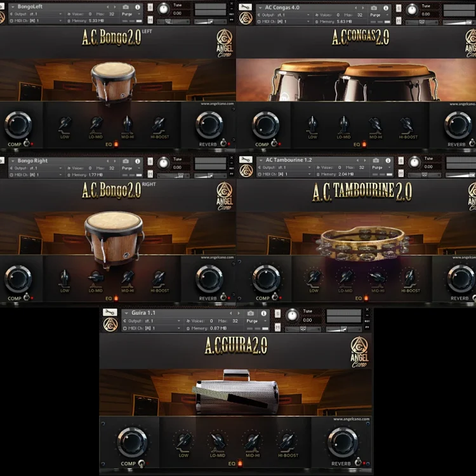Click the BongoLeft volume slider
The image size is (476, 476).
(210, 22)
